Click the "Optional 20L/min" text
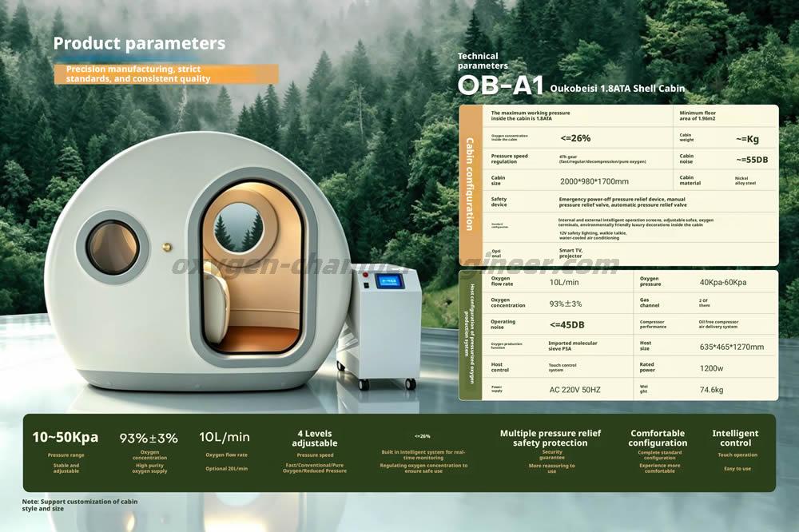Viewport: 799px width, 532px height. (227, 469)
